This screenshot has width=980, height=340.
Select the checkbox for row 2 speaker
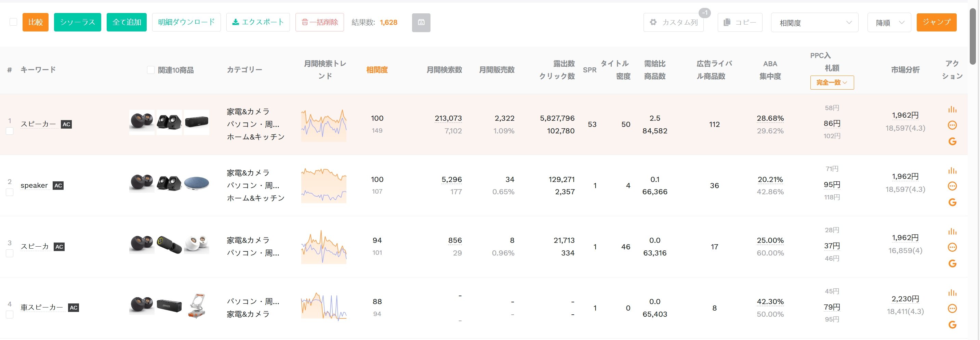[x=10, y=193]
